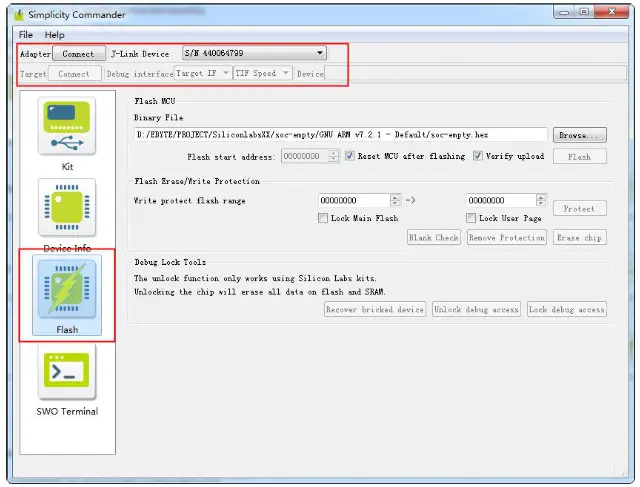Viewport: 640px width, 487px height.
Task: Open the Kit panel icon
Action: [67, 126]
